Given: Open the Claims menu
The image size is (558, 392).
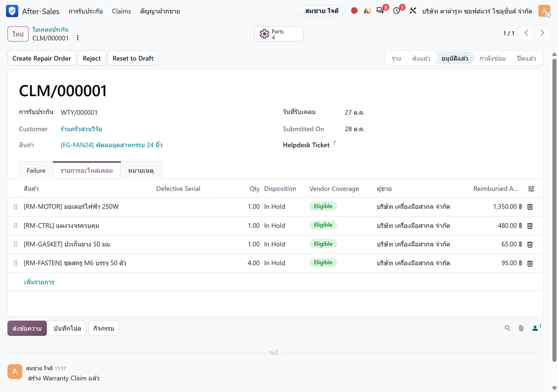Looking at the screenshot, I should tap(121, 11).
